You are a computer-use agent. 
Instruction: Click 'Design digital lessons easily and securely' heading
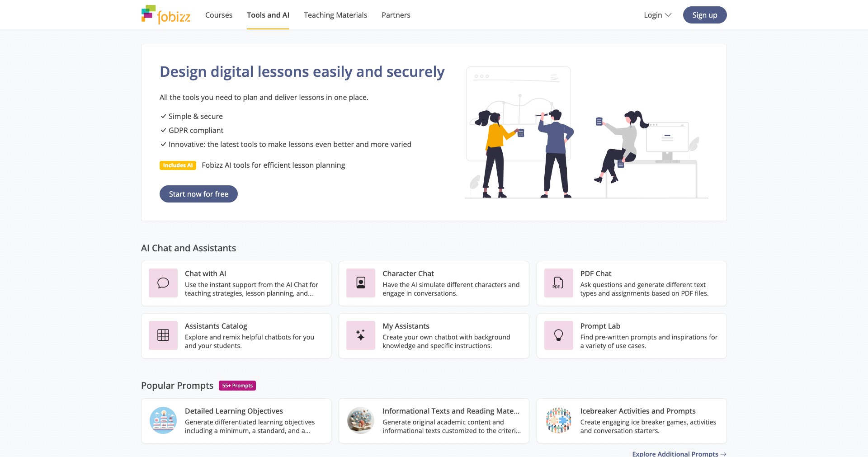302,72
